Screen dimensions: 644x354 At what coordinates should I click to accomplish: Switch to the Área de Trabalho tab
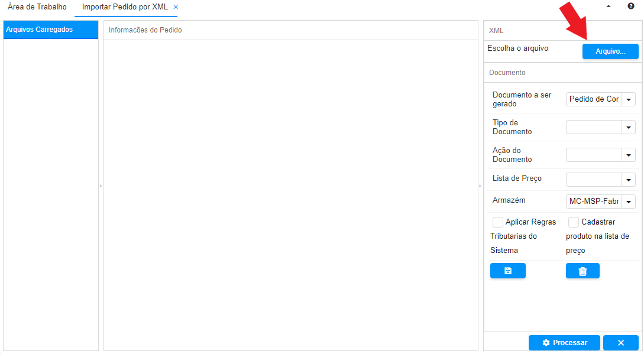point(37,7)
